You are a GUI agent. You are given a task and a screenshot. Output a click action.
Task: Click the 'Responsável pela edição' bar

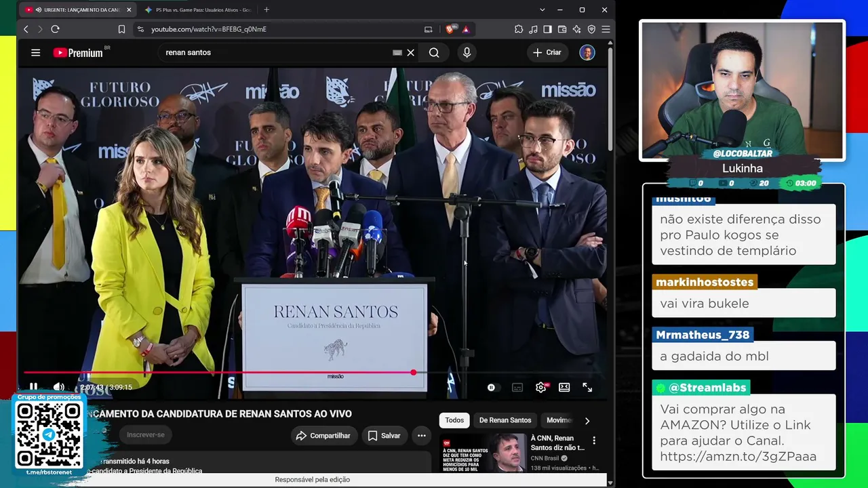[312, 479]
